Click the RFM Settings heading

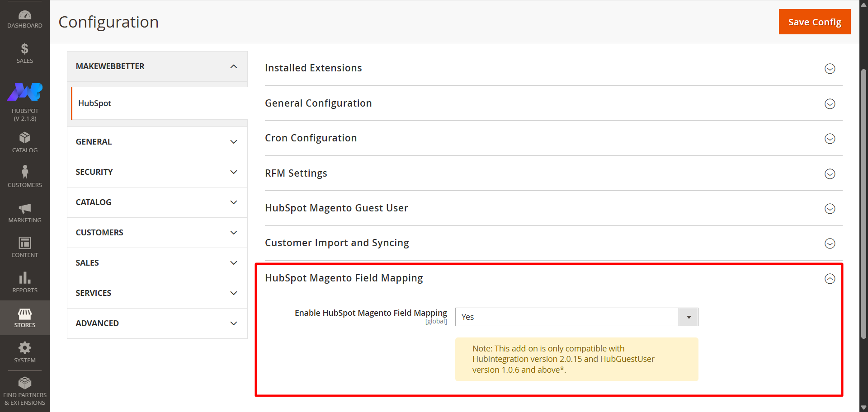[296, 173]
